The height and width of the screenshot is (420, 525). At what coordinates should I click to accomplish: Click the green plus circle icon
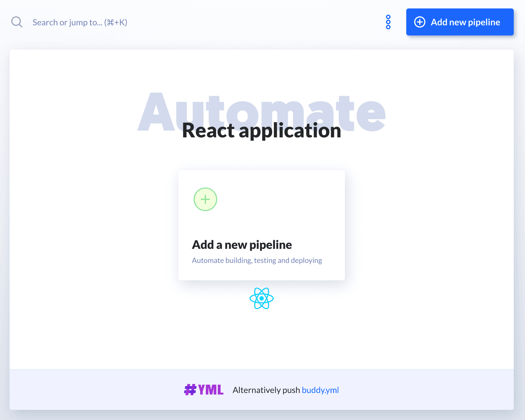point(205,199)
